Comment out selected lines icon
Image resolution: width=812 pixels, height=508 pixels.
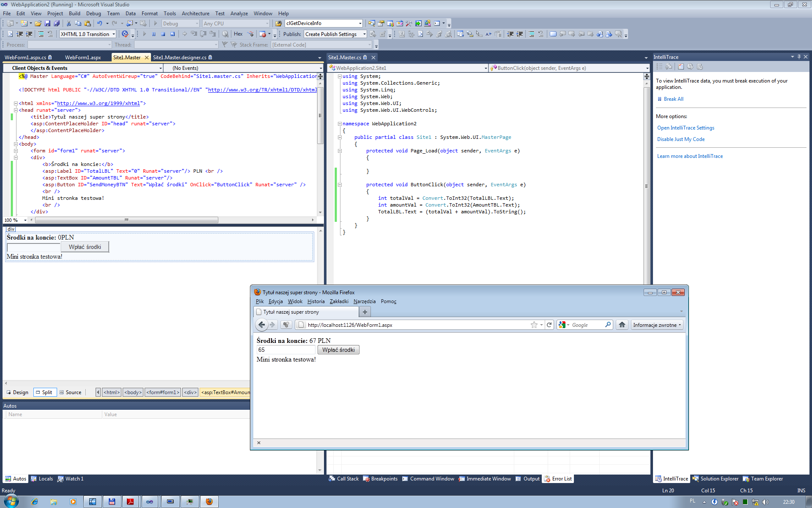[532, 34]
